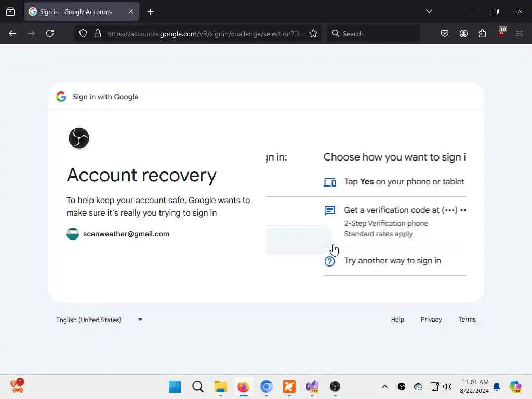Open the Pocket save icon
Screen dimensions: 532x399
445,33
